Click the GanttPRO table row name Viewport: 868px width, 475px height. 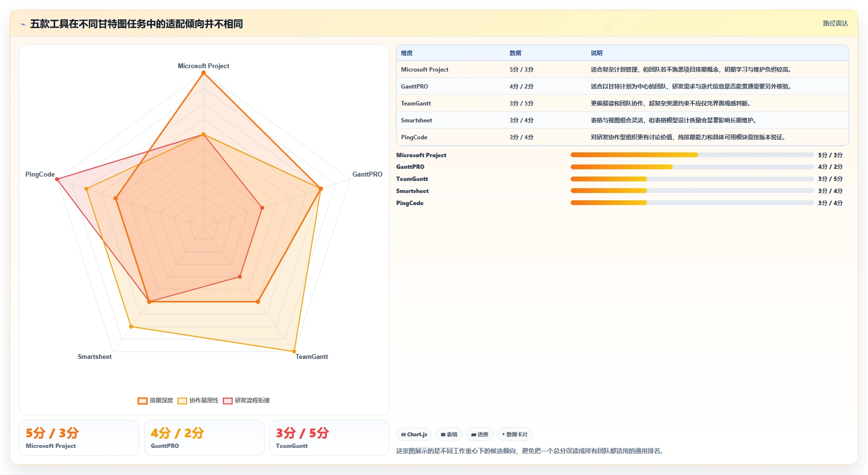[x=414, y=87]
